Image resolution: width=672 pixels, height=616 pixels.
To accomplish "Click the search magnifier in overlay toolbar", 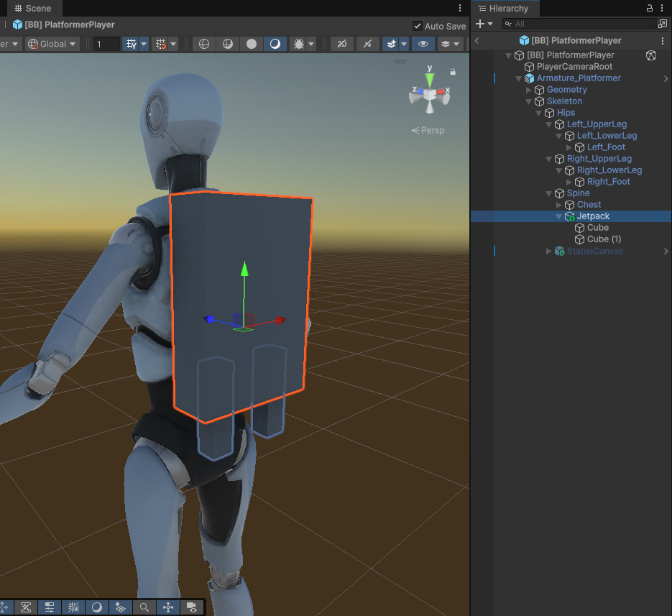I will pos(144,607).
